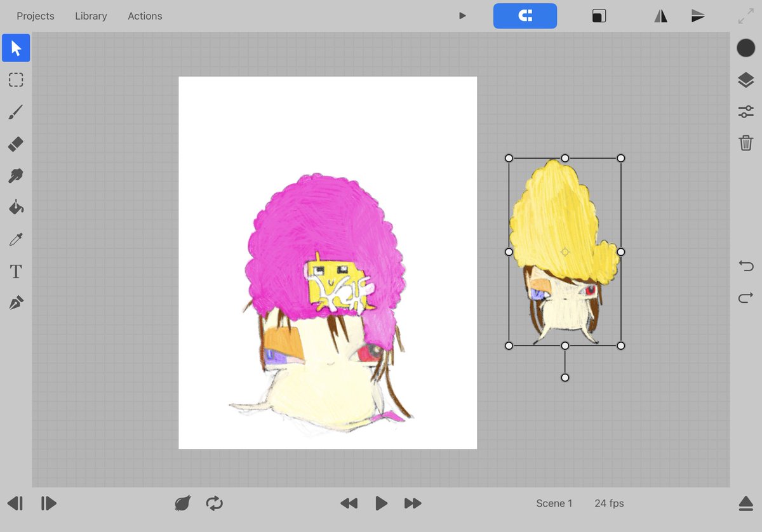Click the overlapping squares arrange icon

pos(599,16)
